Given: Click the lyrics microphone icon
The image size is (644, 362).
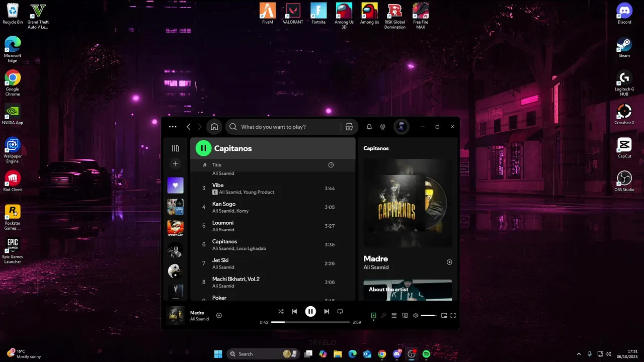Looking at the screenshot, I should 383,316.
